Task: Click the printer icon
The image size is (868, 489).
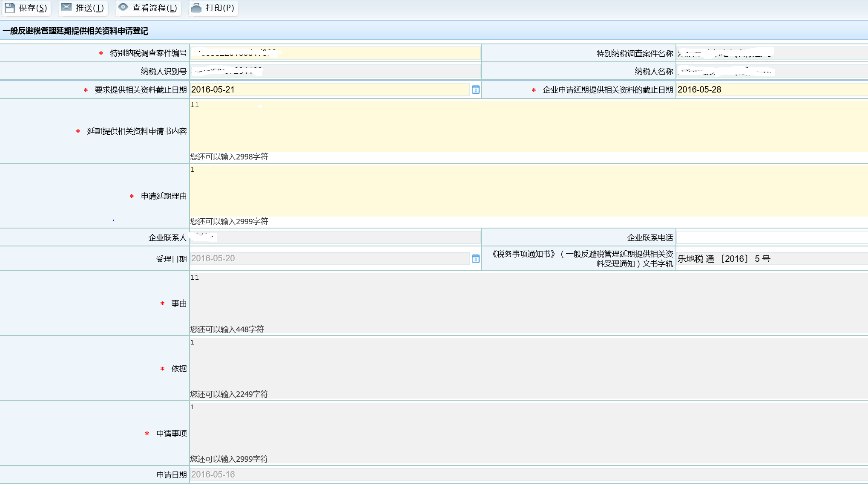Action: (196, 8)
